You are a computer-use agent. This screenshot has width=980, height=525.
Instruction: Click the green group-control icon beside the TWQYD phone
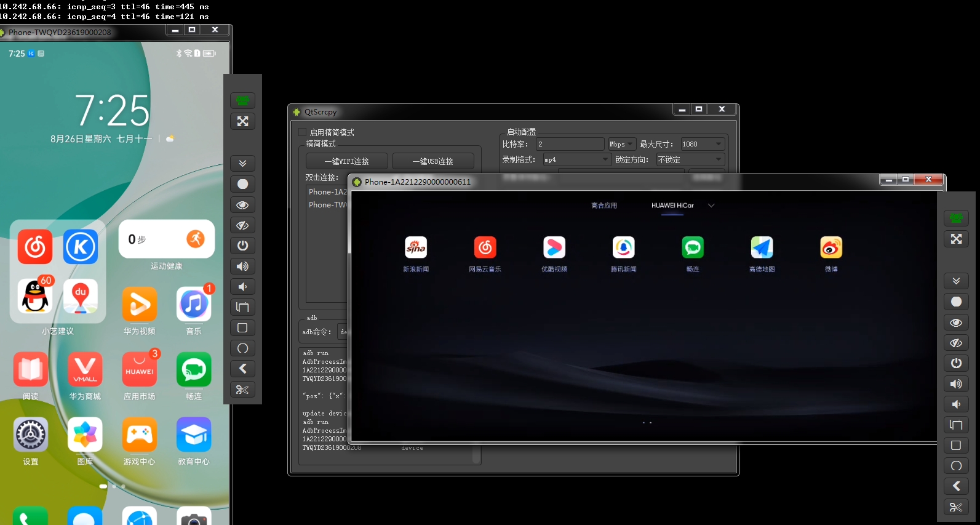(x=242, y=100)
